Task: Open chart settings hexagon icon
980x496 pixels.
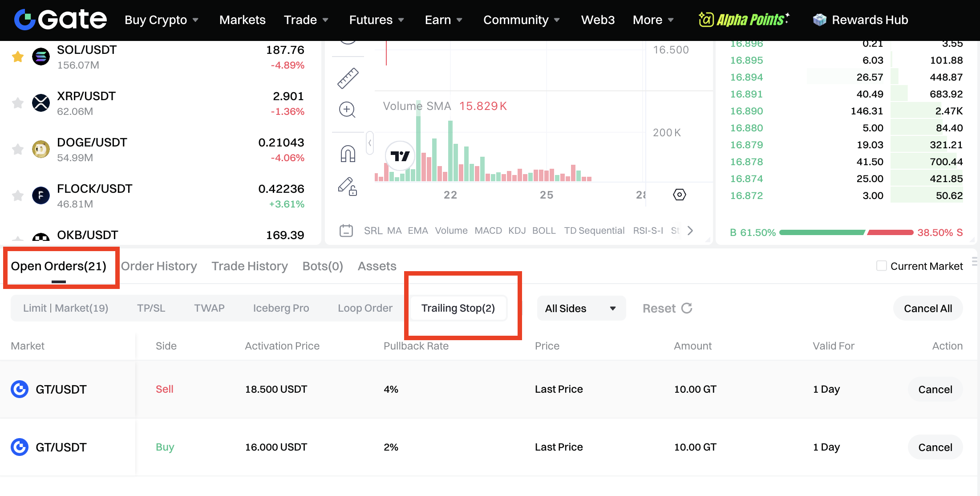Action: 679,195
